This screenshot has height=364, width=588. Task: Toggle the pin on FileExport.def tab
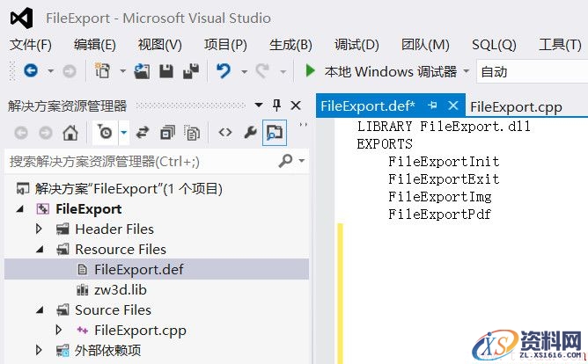[433, 106]
